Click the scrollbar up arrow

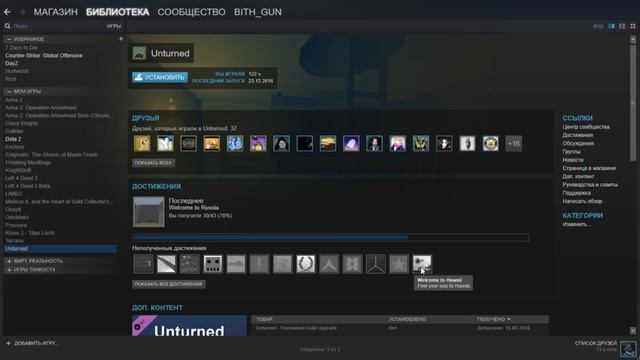coord(633,40)
